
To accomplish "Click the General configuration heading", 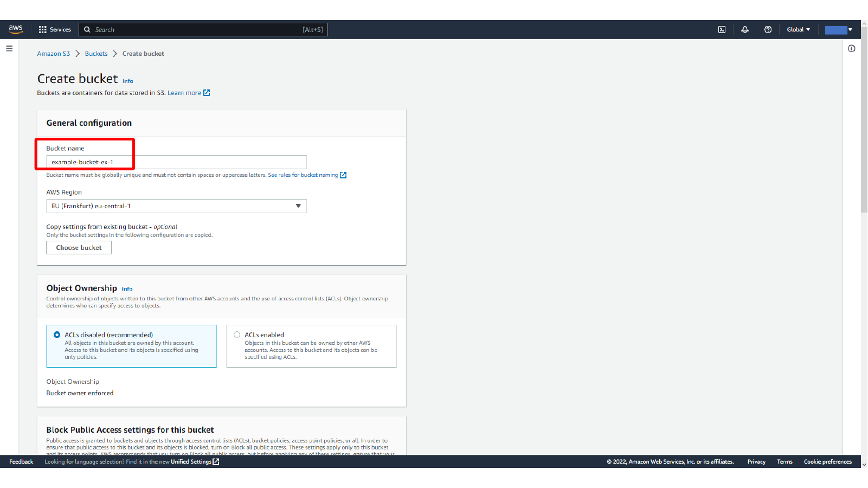I will (x=89, y=123).
